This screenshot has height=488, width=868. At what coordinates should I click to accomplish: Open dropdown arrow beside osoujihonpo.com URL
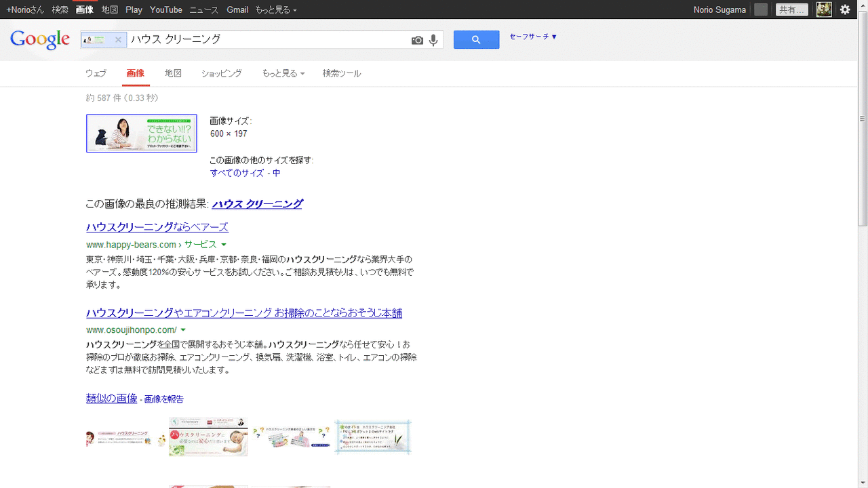tap(183, 330)
